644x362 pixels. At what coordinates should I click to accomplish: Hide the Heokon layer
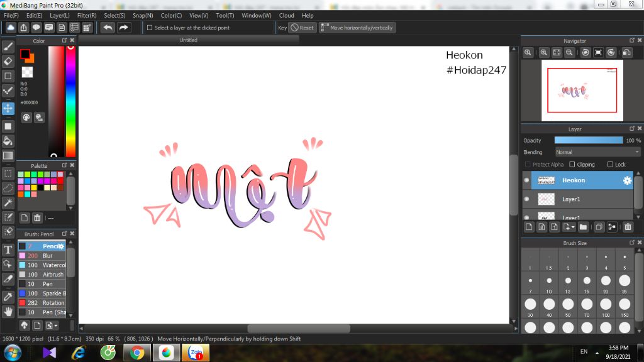coord(526,180)
